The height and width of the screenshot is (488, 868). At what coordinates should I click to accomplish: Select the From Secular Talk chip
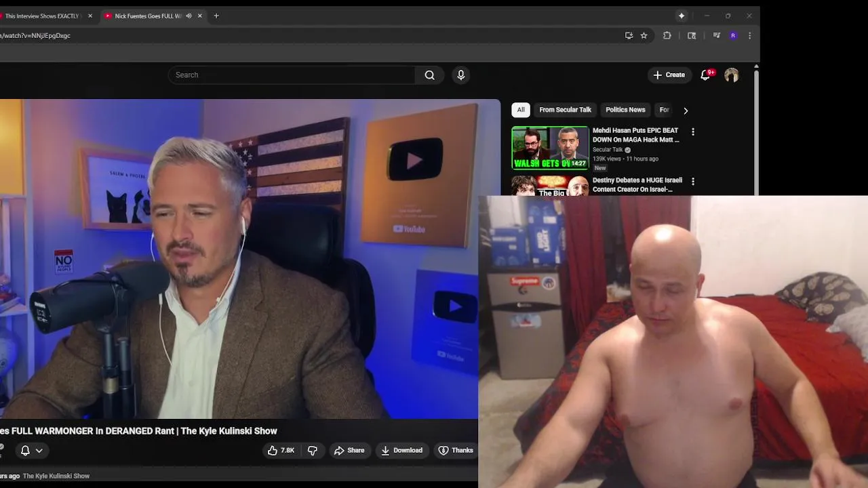(565, 110)
